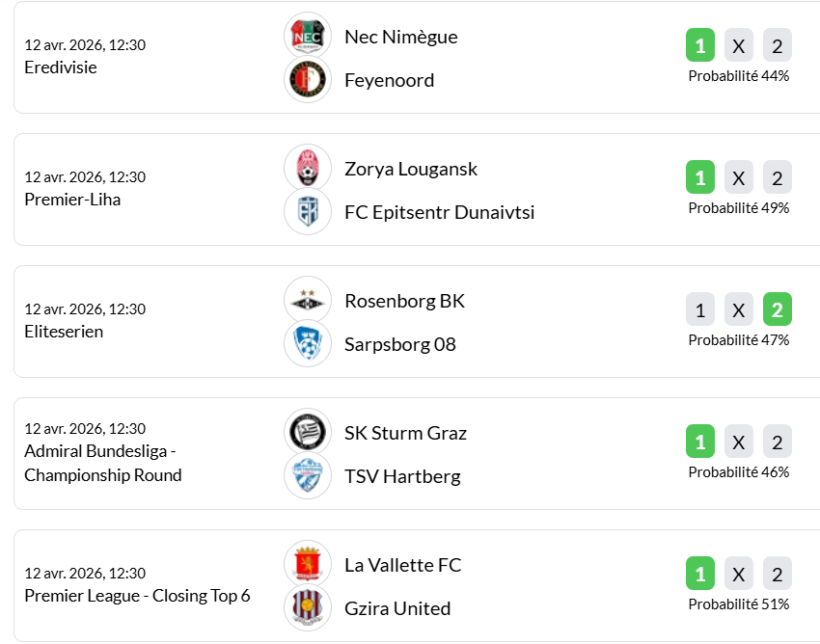Screen dimensions: 820x644
Task: Pick away win 2 for Feyenoord
Action: [x=778, y=45]
